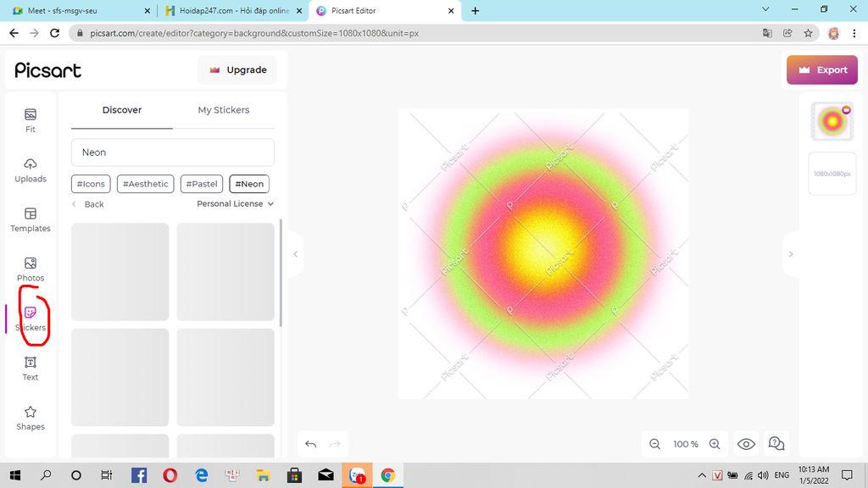Select the Stickers tool
Screen dimensions: 868x488
click(30, 319)
